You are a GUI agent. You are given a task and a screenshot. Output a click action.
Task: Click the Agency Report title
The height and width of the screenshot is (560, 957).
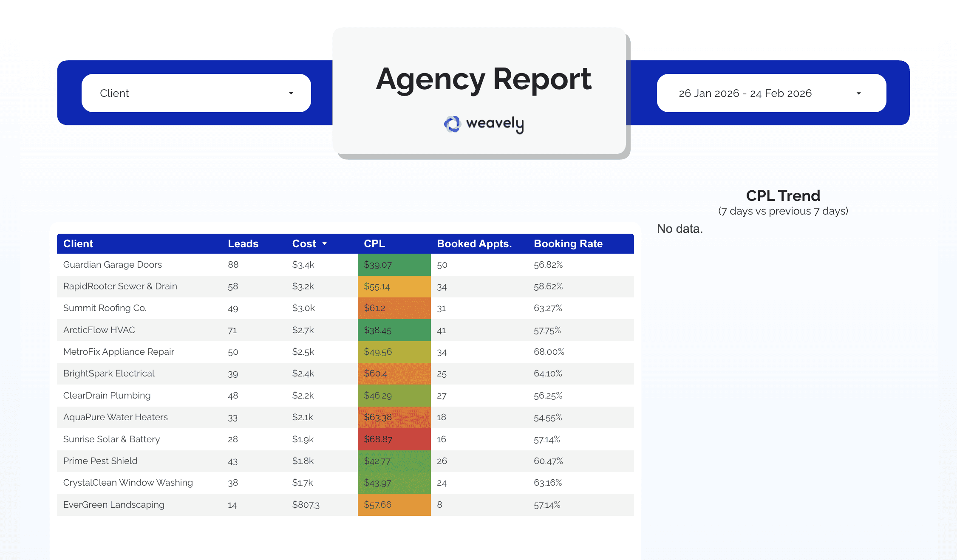(483, 79)
